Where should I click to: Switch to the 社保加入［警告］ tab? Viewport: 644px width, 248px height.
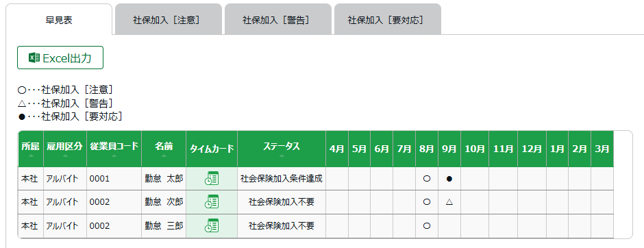pos(277,19)
